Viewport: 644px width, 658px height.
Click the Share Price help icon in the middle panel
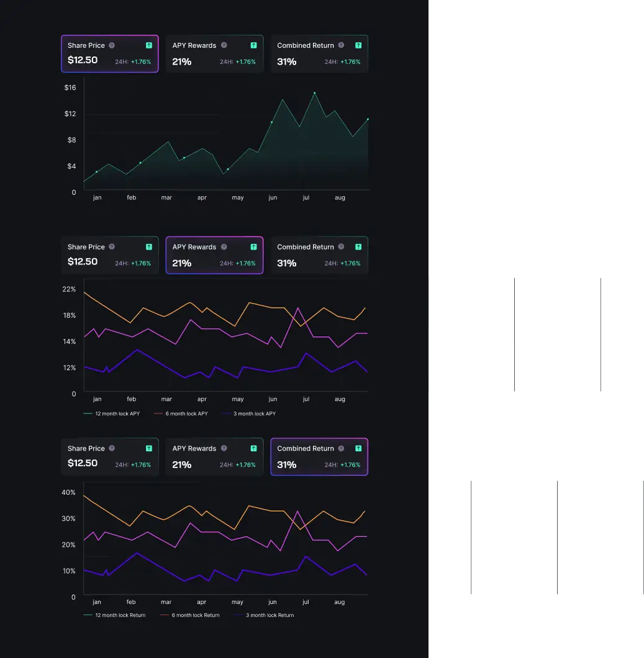tap(112, 247)
